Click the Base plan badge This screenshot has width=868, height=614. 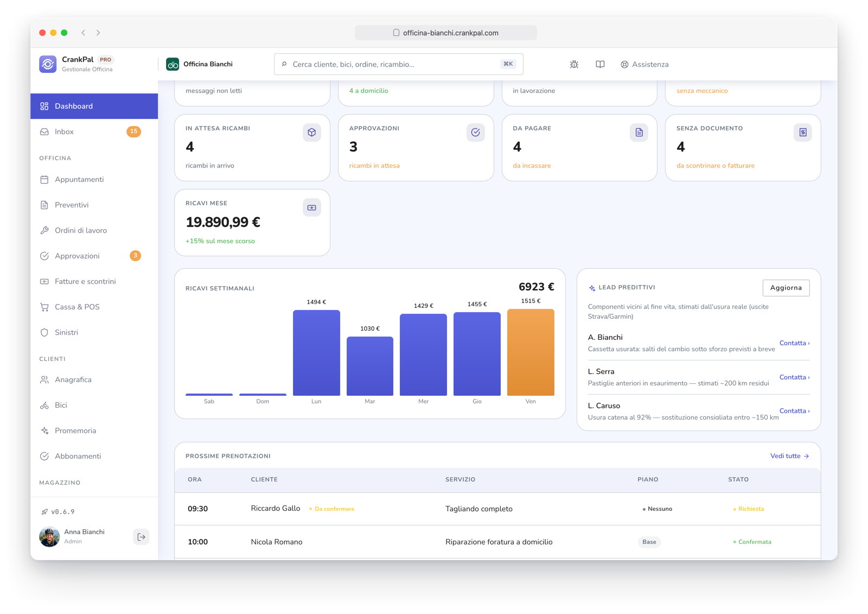pyautogui.click(x=649, y=542)
